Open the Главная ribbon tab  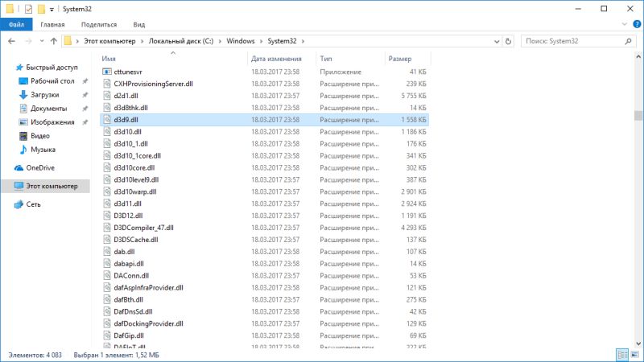click(52, 24)
